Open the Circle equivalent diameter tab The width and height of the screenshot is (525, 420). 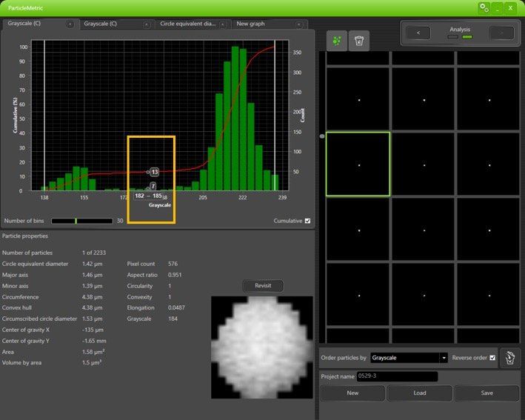pyautogui.click(x=188, y=24)
